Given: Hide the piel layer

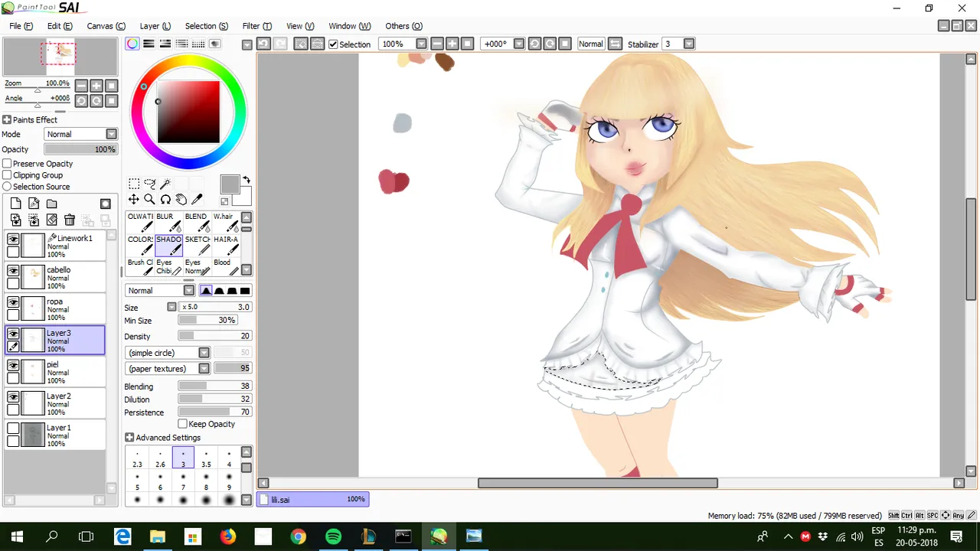Looking at the screenshot, I should click(13, 366).
